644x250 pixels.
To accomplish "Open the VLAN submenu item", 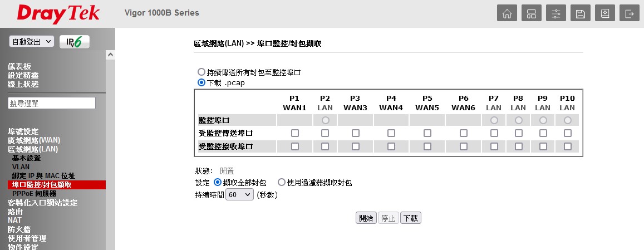I will pos(21,167).
